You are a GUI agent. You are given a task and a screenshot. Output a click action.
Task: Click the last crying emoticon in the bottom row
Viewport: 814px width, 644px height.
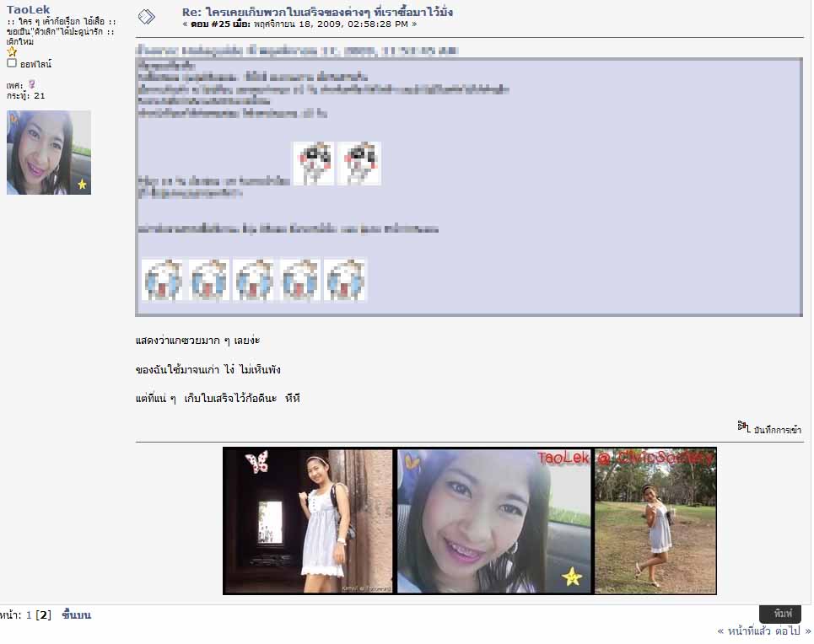(345, 280)
